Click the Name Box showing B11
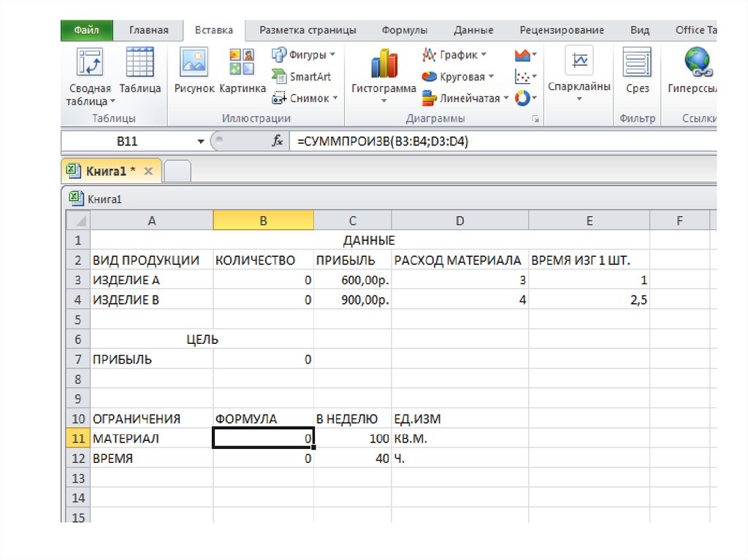This screenshot has width=748, height=560. (x=127, y=141)
